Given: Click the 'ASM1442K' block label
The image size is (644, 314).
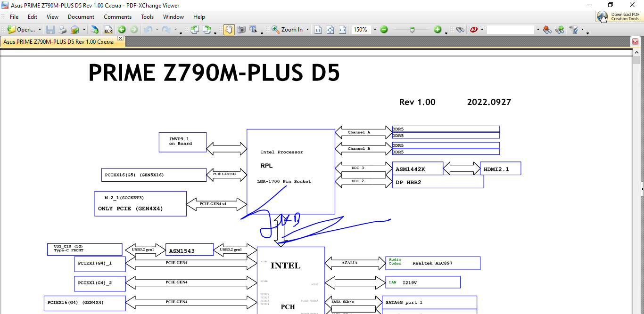Looking at the screenshot, I should [x=410, y=169].
